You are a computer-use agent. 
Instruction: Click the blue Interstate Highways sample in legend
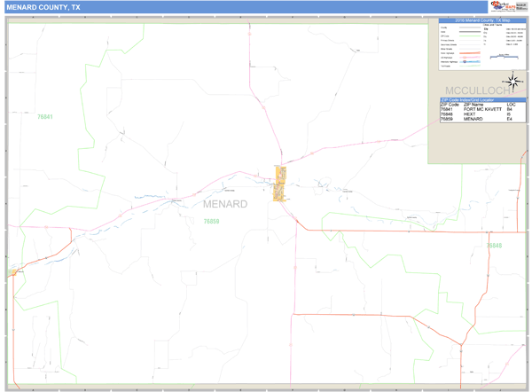(470, 62)
